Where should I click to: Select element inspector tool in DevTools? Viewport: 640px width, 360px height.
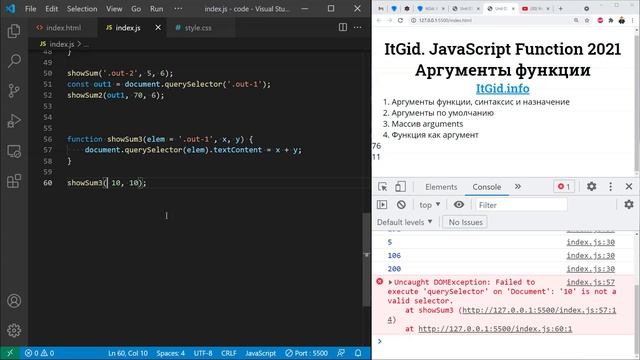pyautogui.click(x=382, y=187)
